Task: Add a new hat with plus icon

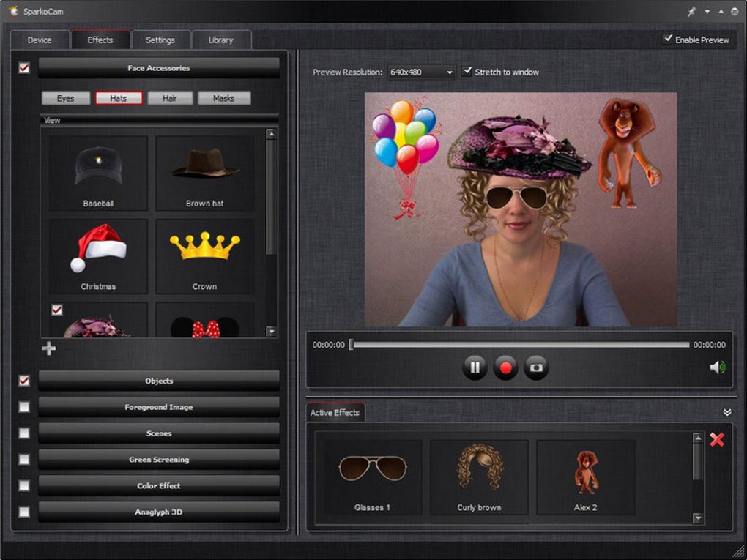Action: pyautogui.click(x=48, y=348)
